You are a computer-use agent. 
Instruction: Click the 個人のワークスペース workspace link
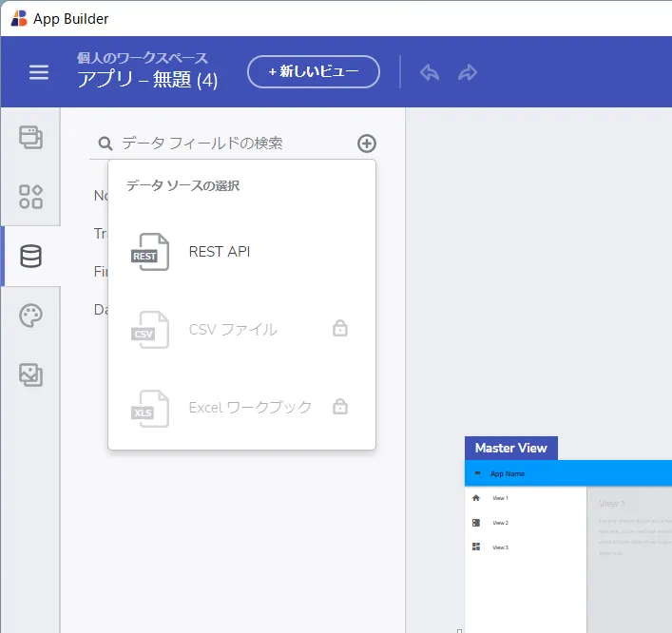point(143,58)
